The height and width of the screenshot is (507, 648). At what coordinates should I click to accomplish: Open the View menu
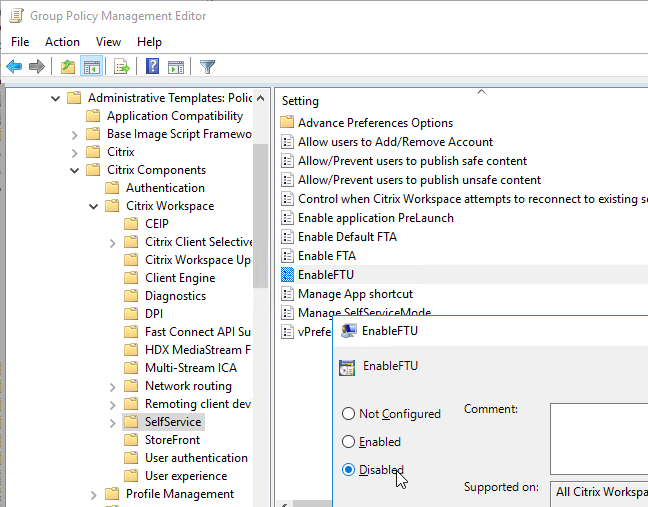click(108, 42)
